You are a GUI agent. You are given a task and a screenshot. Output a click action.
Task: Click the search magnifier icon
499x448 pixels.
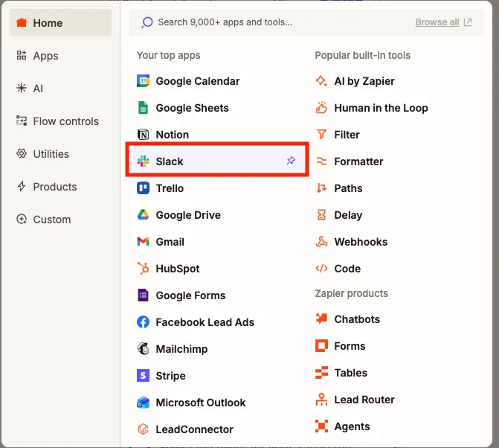pos(147,22)
